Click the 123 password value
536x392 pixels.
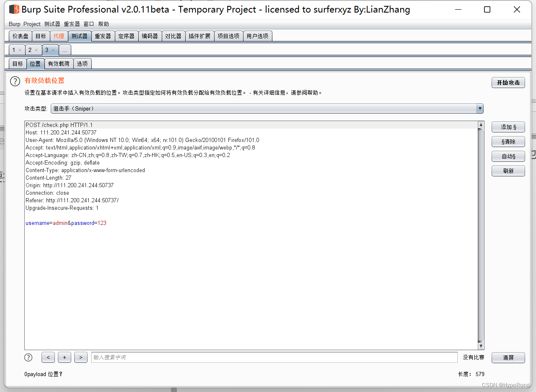(102, 223)
